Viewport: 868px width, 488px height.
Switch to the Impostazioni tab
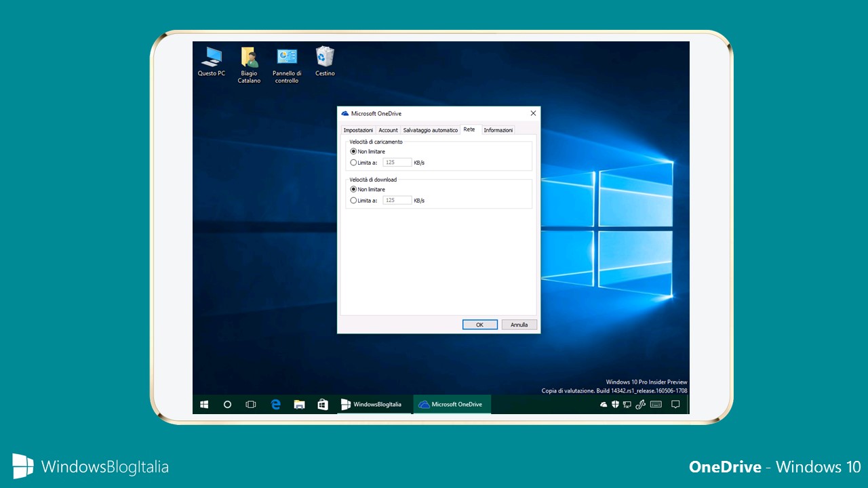pos(358,130)
